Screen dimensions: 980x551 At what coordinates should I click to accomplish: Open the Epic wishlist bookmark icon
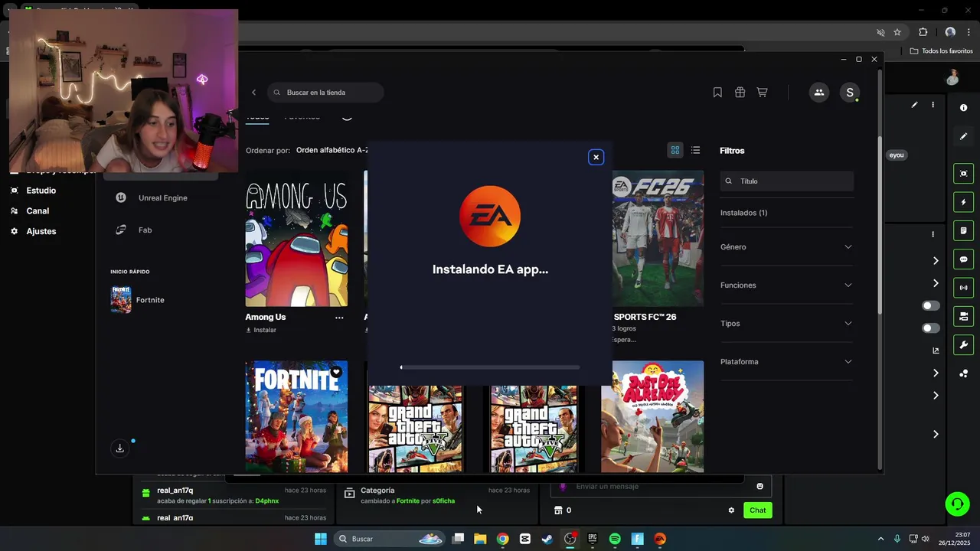[x=717, y=93]
